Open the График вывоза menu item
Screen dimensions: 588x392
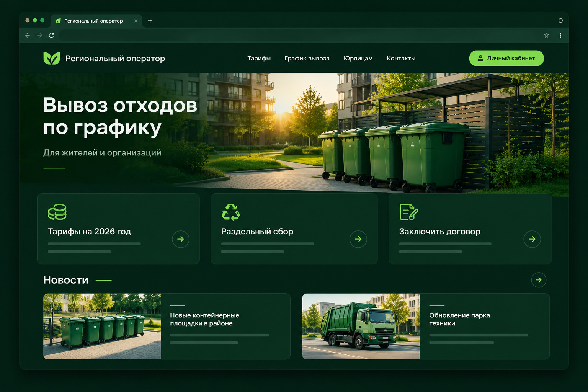(307, 58)
